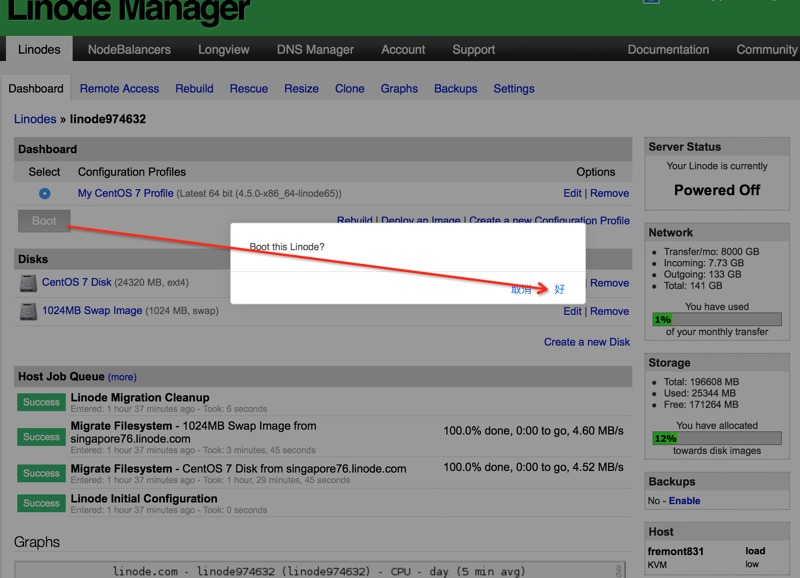This screenshot has width=800, height=578.
Task: Click Success badge for Linode Initial Configuration
Action: coord(41,503)
